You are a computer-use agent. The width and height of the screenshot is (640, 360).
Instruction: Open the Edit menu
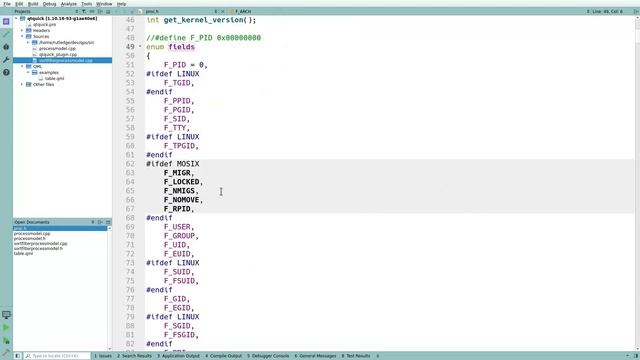tap(19, 4)
